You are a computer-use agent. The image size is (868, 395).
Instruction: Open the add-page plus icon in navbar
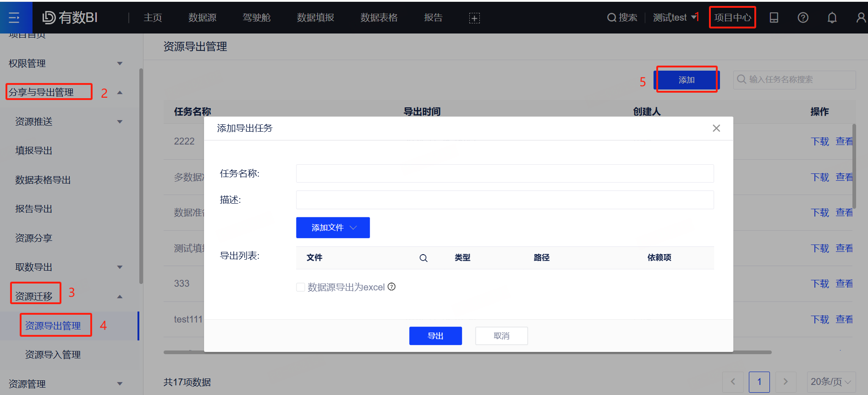[474, 18]
